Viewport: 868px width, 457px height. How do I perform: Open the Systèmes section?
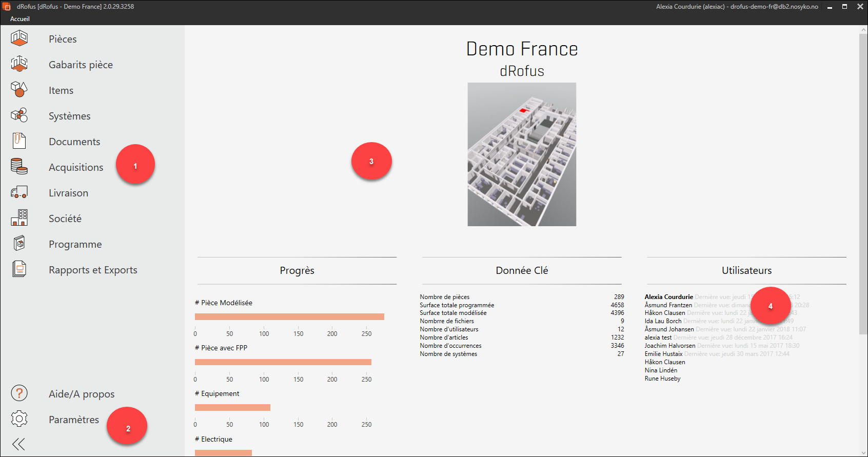tap(69, 116)
